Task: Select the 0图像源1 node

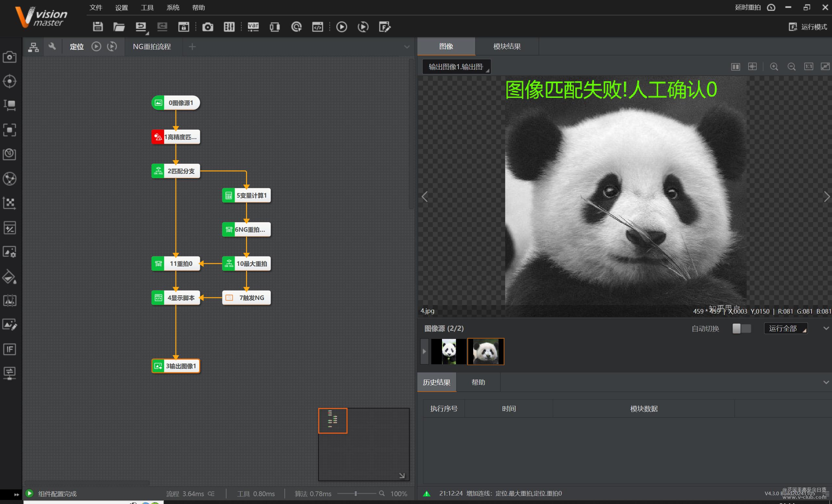Action: click(x=175, y=103)
